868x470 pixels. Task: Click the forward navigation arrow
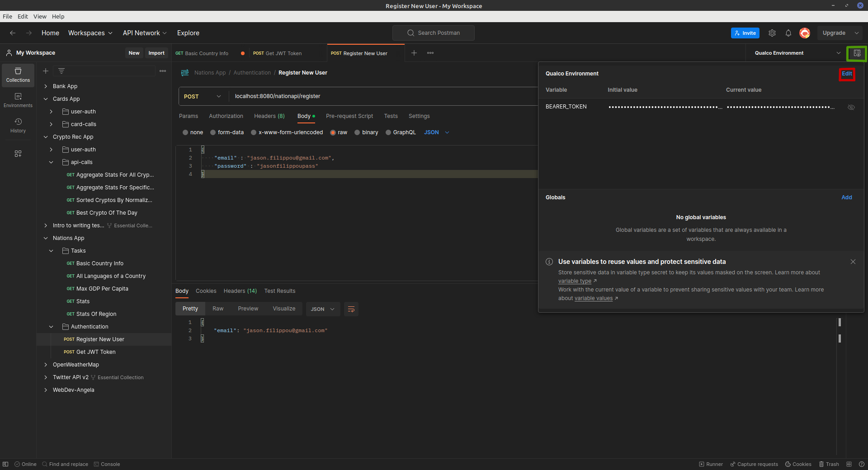pos(29,33)
